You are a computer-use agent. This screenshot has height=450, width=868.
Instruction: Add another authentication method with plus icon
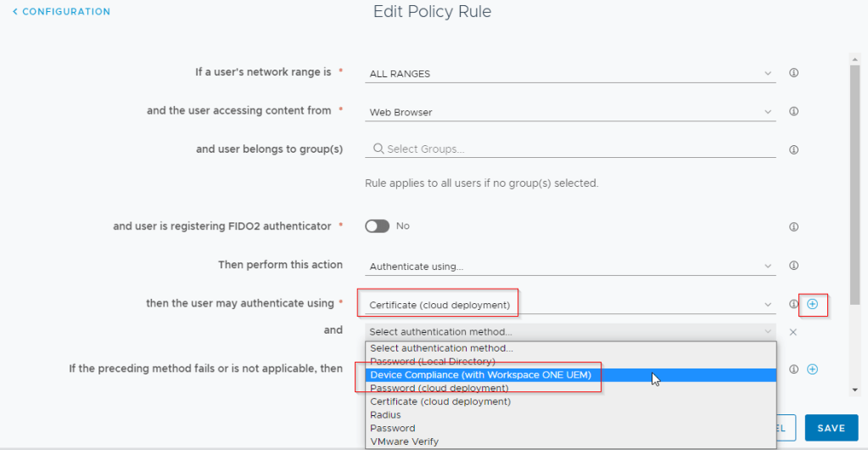[x=812, y=304]
